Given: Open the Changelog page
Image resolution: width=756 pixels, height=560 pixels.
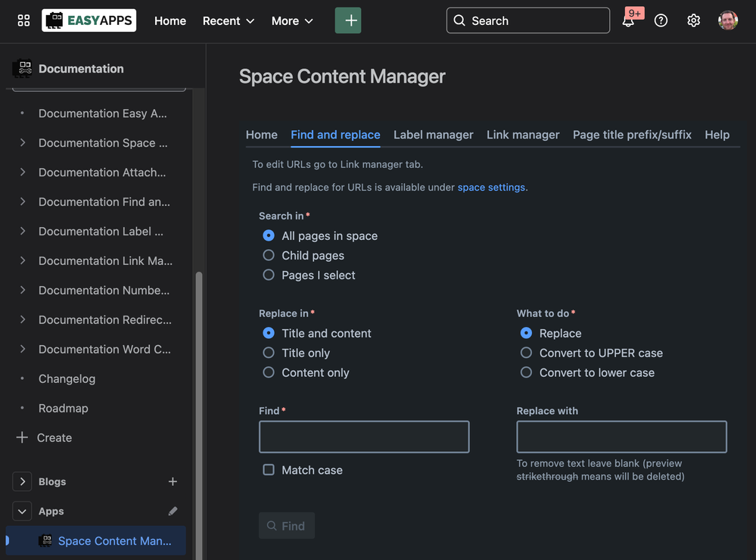Looking at the screenshot, I should tap(67, 378).
